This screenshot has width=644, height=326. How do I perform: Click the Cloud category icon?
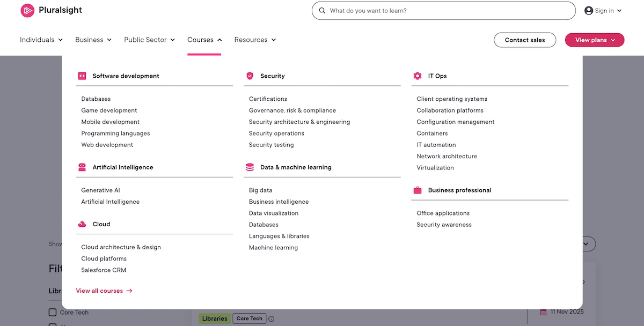pos(82,224)
